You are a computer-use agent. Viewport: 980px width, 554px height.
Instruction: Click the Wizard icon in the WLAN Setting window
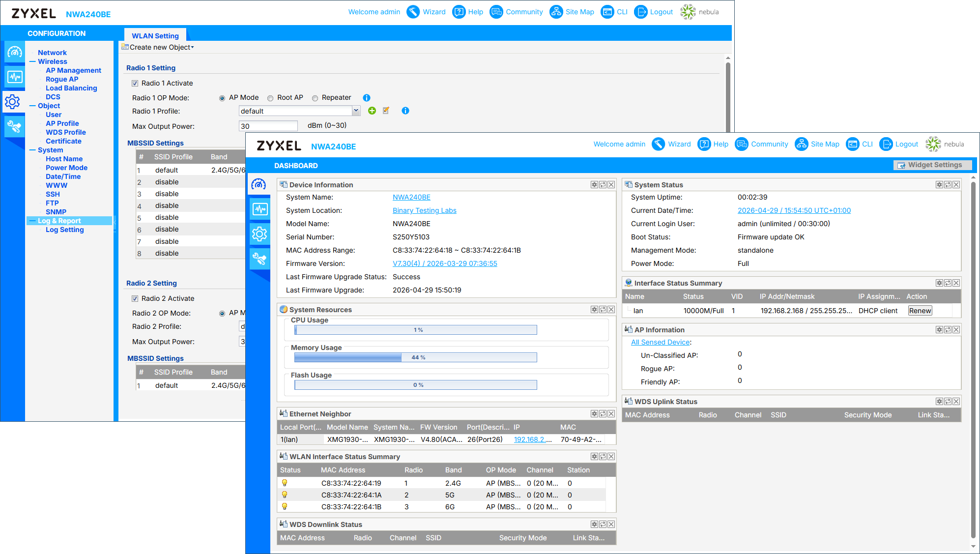coord(413,12)
